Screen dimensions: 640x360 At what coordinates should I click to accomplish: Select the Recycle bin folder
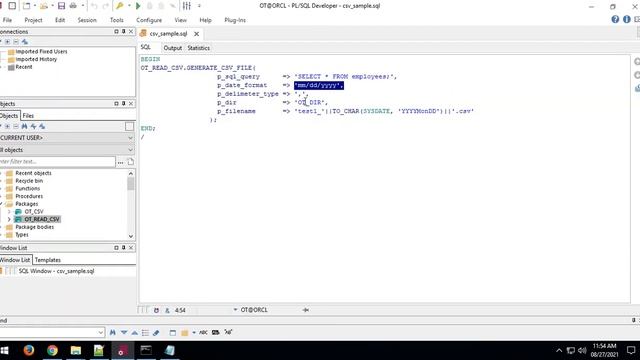pos(29,181)
